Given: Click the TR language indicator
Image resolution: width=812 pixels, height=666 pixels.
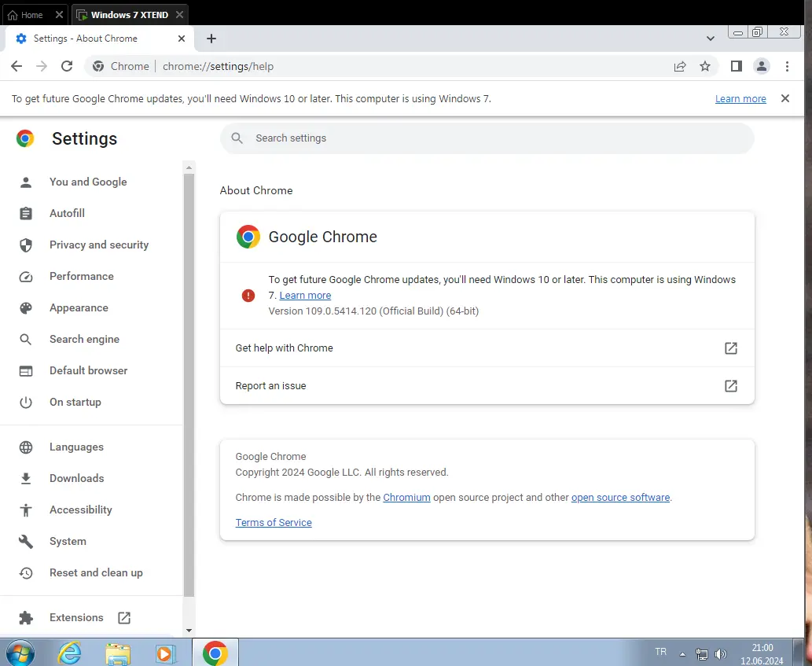Looking at the screenshot, I should point(660,652).
